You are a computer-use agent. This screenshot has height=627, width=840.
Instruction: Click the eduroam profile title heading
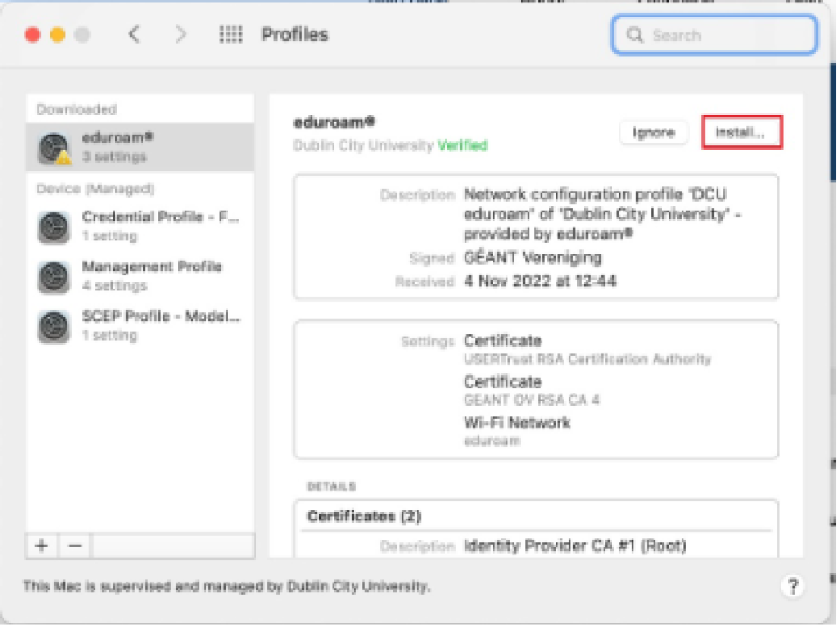pos(334,122)
